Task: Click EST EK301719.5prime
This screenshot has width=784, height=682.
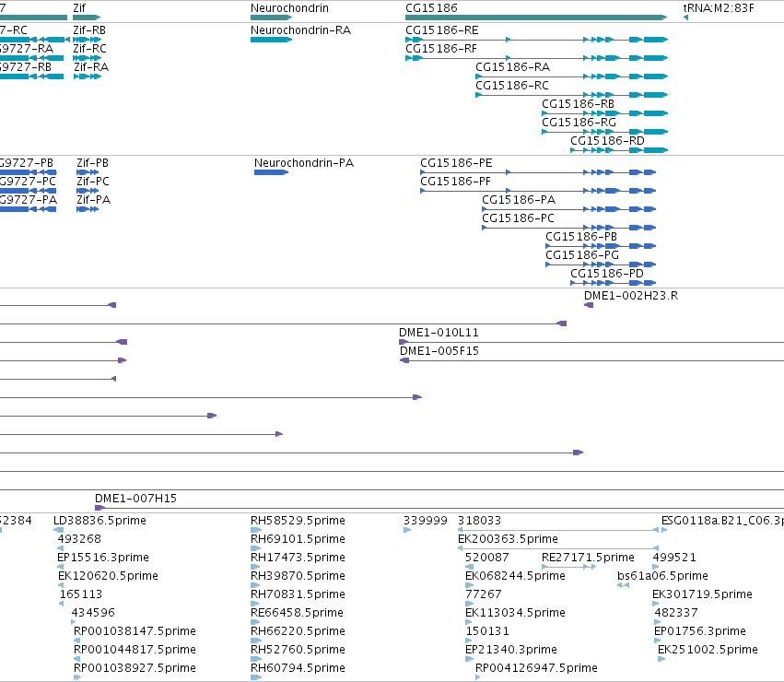Action: (x=702, y=595)
